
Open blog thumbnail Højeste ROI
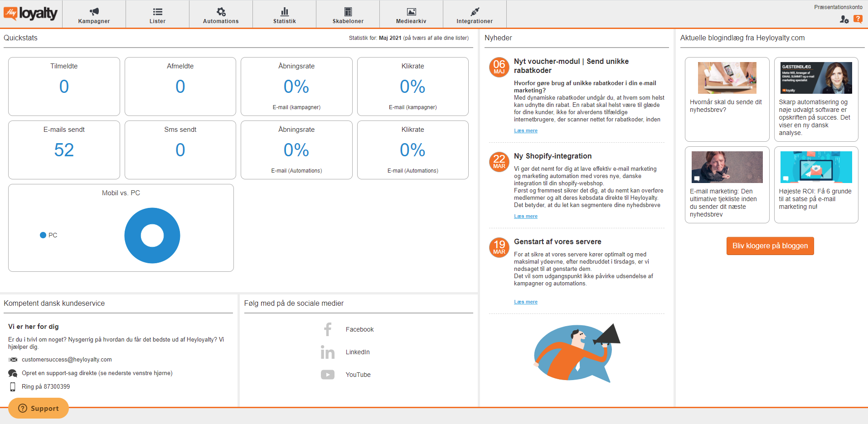816,167
